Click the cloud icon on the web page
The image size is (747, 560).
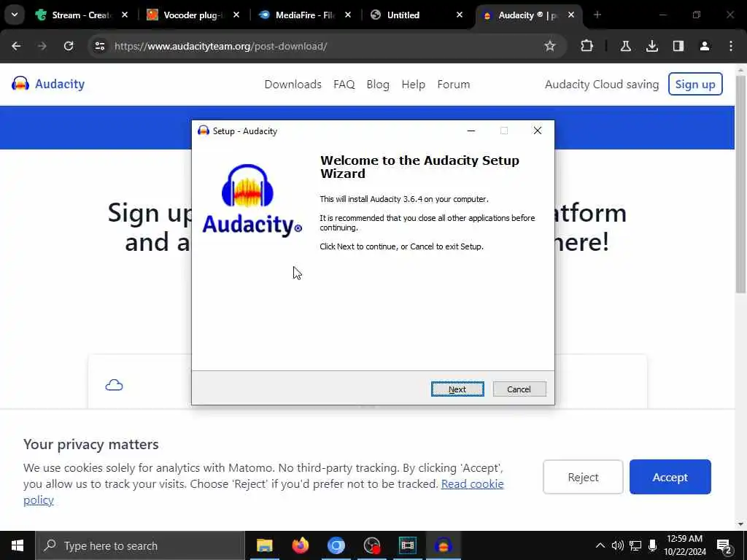point(114,385)
